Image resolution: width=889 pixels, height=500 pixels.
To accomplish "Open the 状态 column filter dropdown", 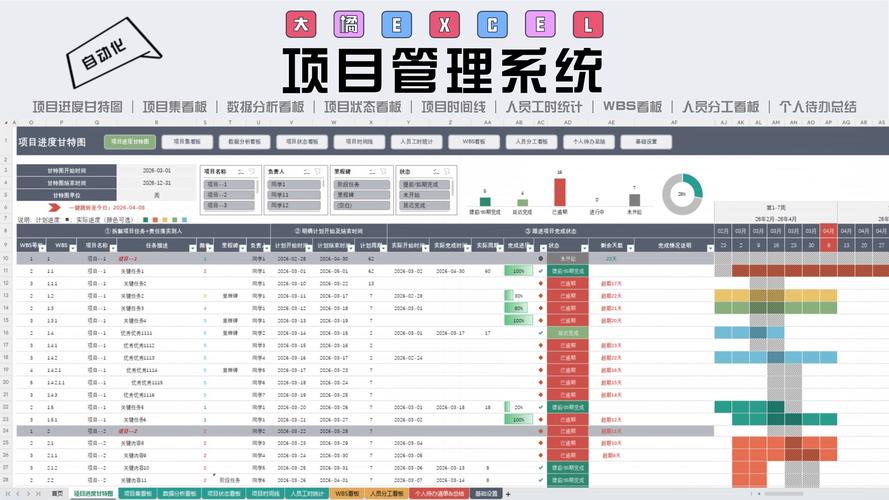I will pos(585,248).
